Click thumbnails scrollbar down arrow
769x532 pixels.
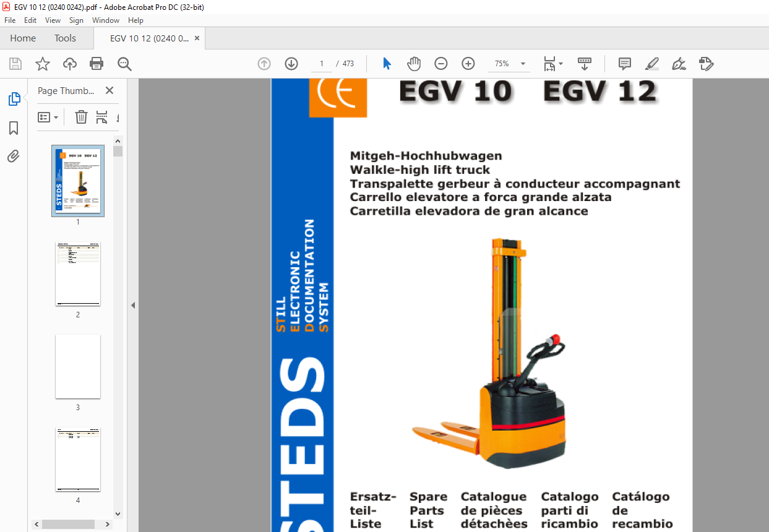tap(118, 513)
